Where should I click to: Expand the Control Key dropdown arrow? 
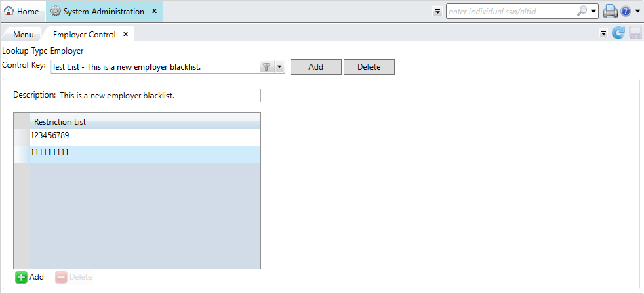click(x=279, y=67)
